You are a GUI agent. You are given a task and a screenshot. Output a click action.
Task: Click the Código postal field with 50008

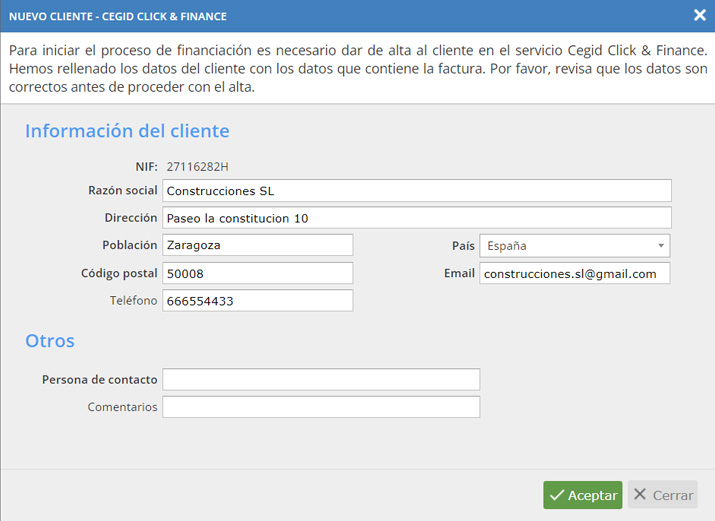(x=258, y=273)
